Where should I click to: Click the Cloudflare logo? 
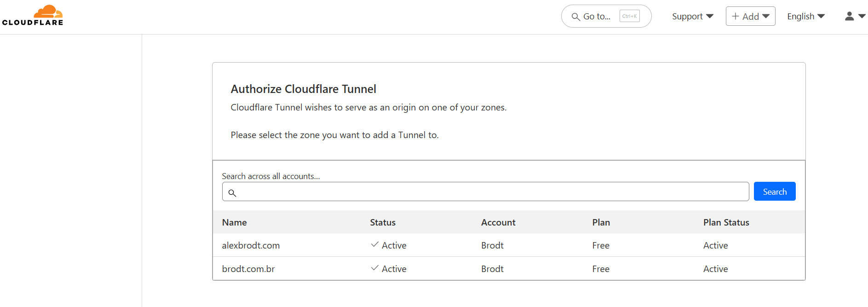pyautogui.click(x=32, y=15)
